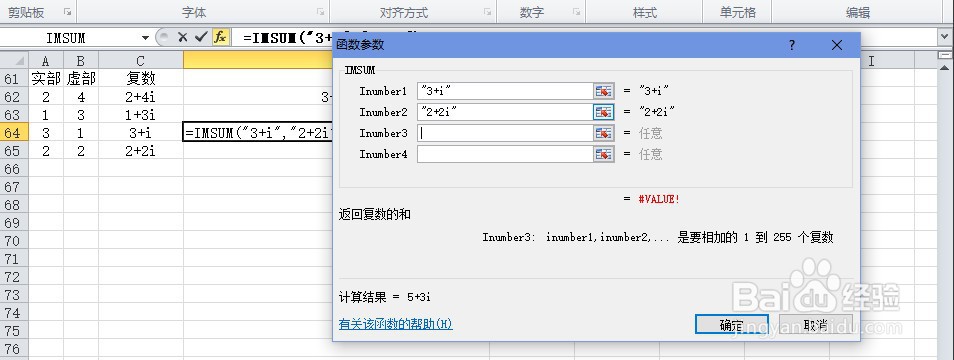Expand the Name Box dropdown arrow
This screenshot has height=360, width=954.
[x=145, y=38]
